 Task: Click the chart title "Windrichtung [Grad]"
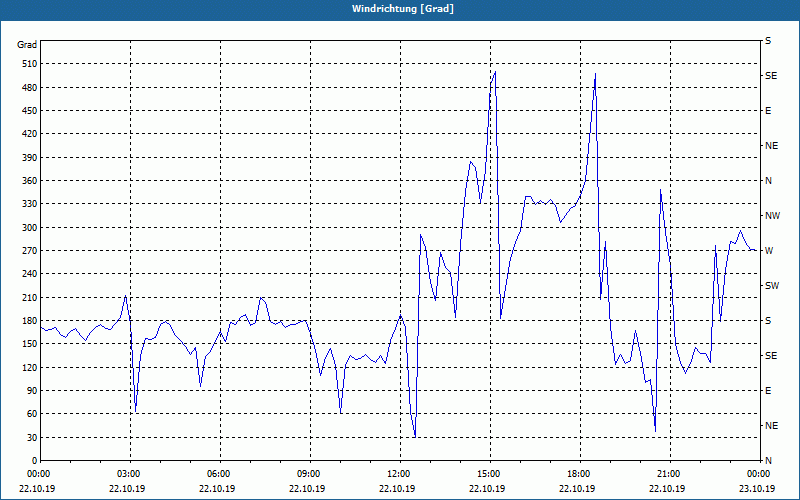403,9
